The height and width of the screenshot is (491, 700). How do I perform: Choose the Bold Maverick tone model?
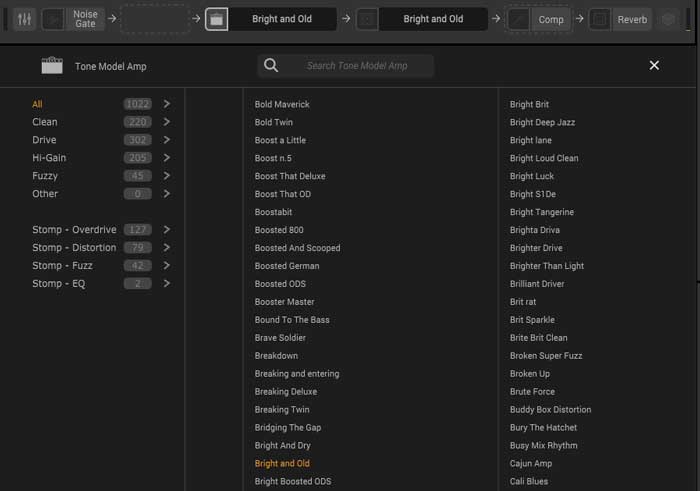tap(282, 104)
